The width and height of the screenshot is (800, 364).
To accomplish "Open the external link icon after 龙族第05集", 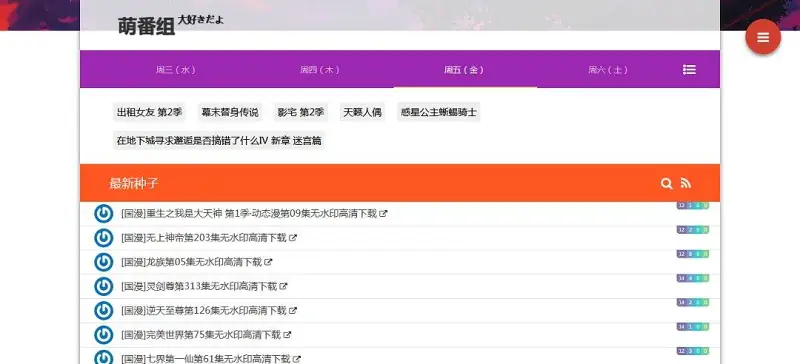I will tap(268, 262).
